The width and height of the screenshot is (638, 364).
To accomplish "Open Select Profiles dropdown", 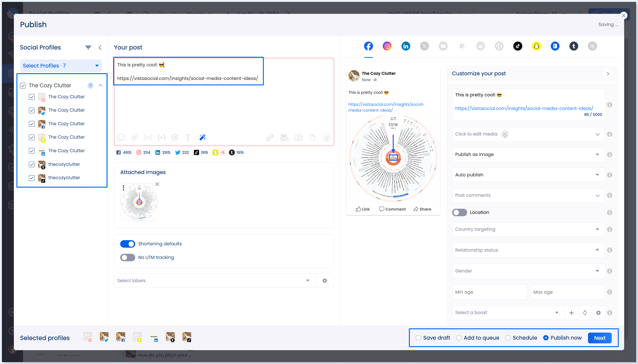I will coord(61,65).
